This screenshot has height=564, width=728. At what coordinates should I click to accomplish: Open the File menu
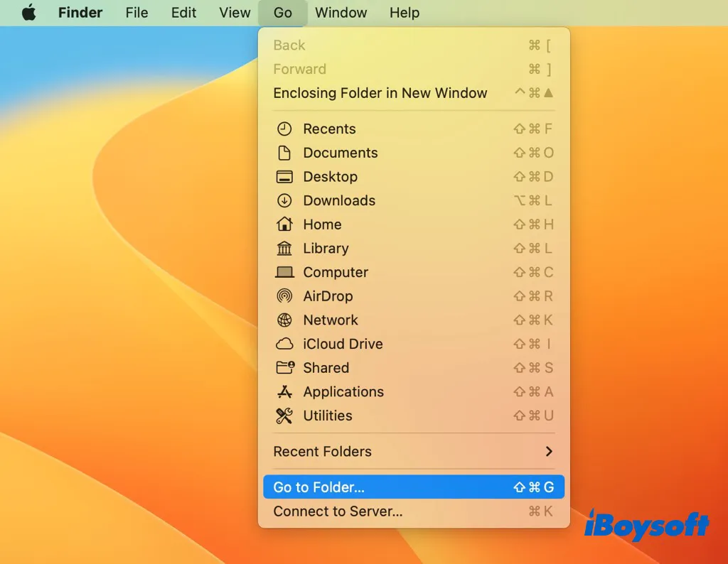pyautogui.click(x=136, y=13)
